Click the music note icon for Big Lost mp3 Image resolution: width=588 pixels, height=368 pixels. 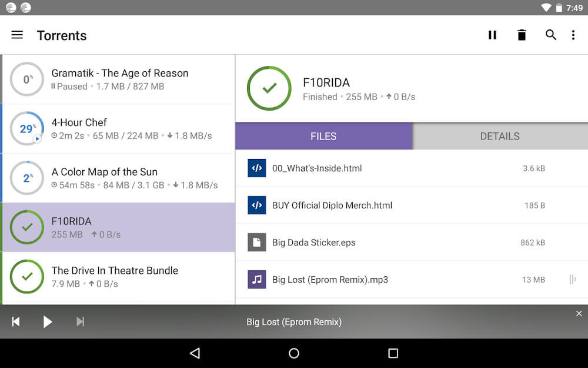point(257,279)
